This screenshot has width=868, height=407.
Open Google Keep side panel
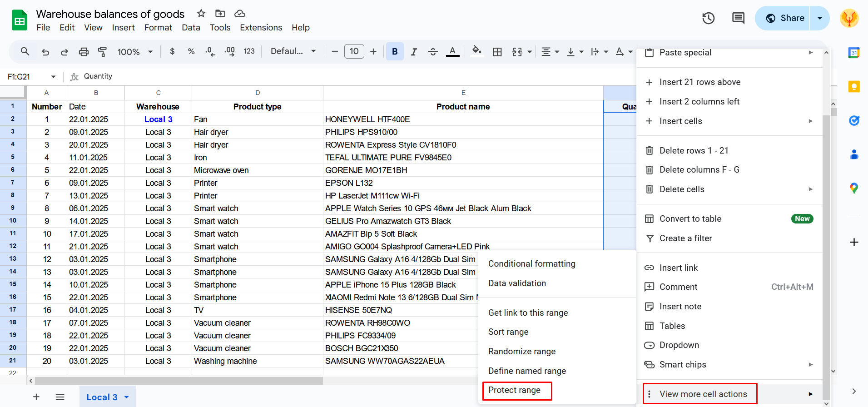pos(854,86)
